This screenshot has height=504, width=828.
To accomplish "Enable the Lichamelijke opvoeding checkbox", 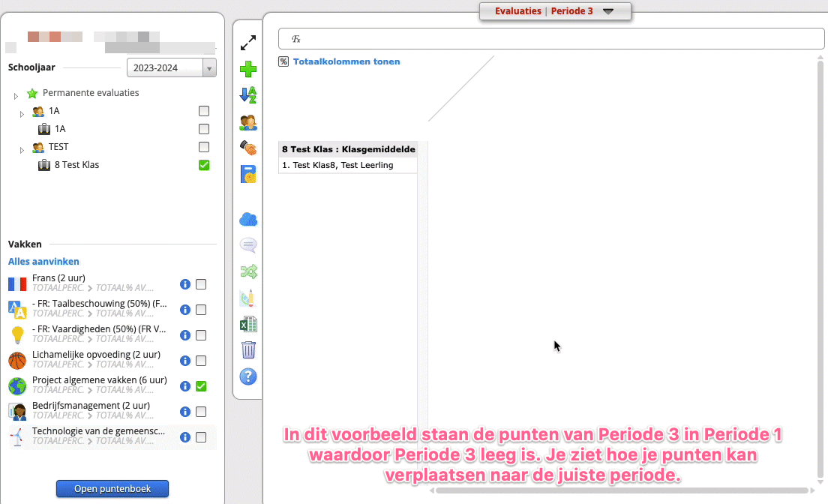I will pyautogui.click(x=201, y=361).
